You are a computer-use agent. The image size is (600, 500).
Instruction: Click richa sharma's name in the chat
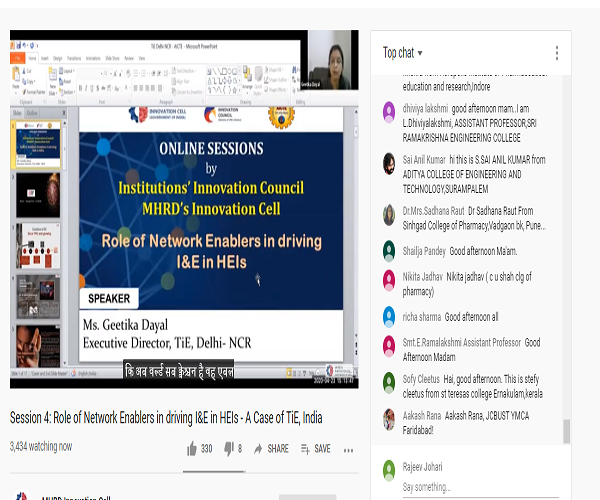point(422,317)
